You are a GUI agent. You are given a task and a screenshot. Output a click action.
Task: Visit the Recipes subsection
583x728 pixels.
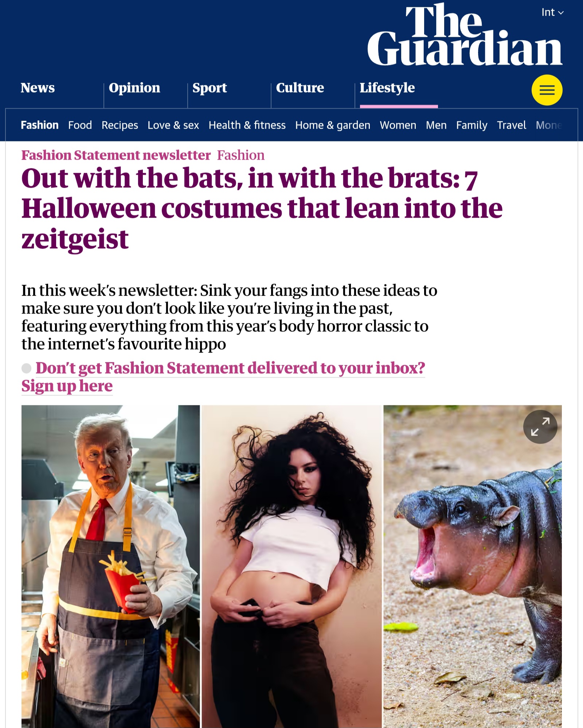coord(120,125)
